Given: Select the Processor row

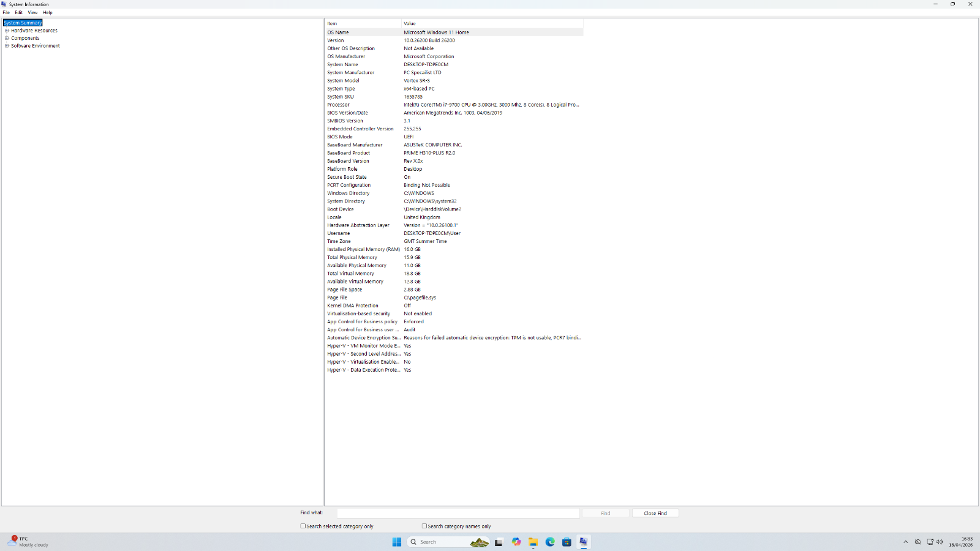Looking at the screenshot, I should 454,105.
